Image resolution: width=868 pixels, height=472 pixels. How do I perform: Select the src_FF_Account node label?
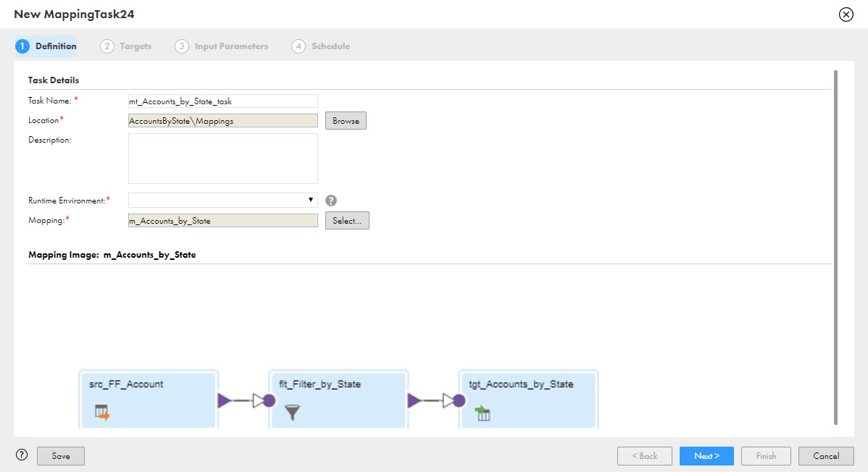126,384
